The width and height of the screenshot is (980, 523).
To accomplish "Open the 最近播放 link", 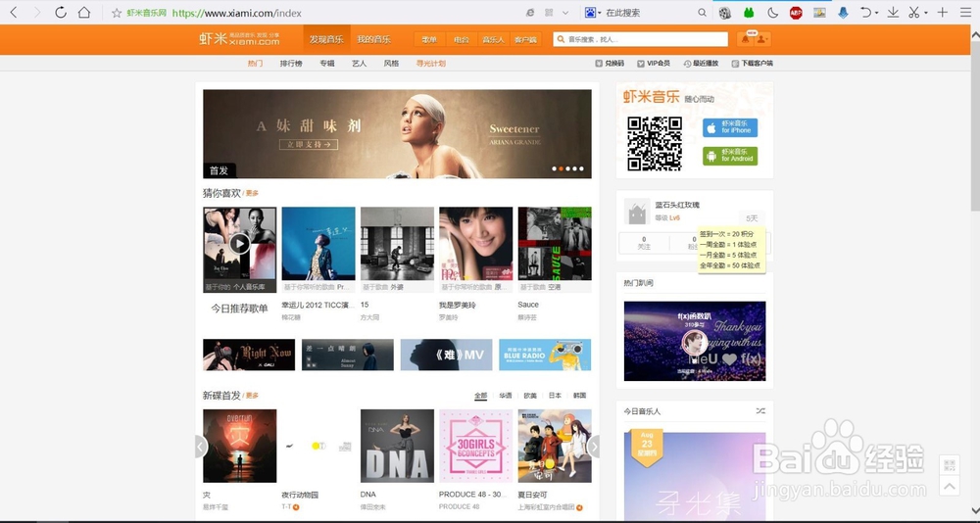I will pyautogui.click(x=702, y=63).
